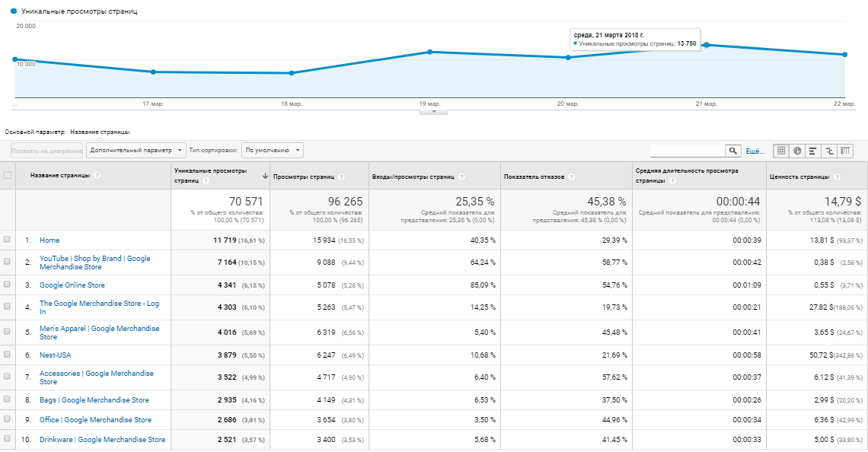
Task: Select the comparison view icon
Action: pos(829,151)
